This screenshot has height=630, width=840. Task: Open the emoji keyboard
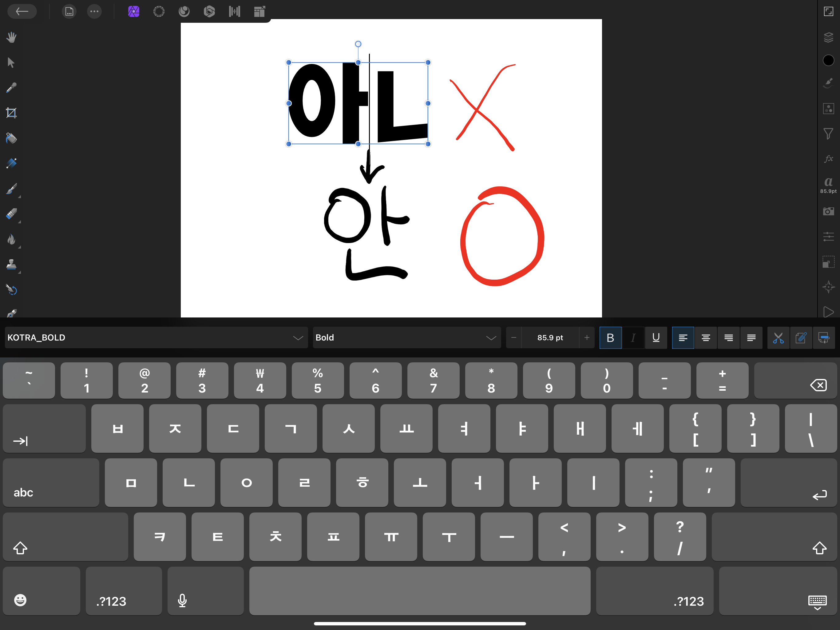(42, 591)
